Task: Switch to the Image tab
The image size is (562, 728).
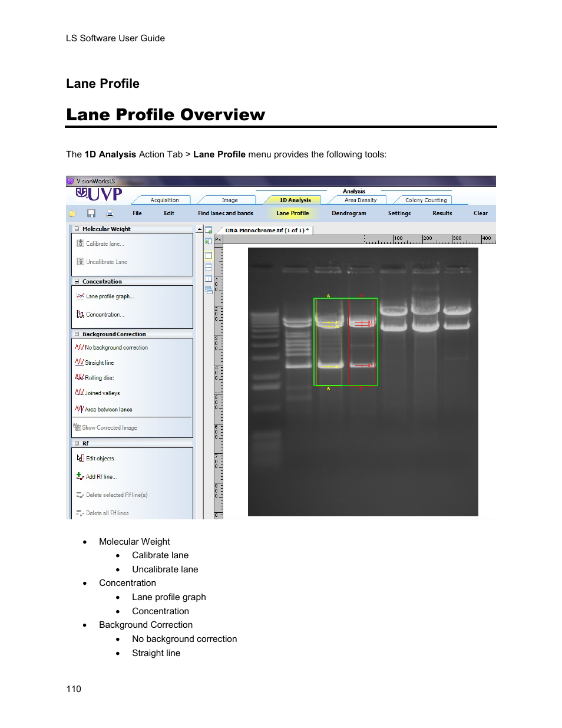Action: tap(230, 200)
